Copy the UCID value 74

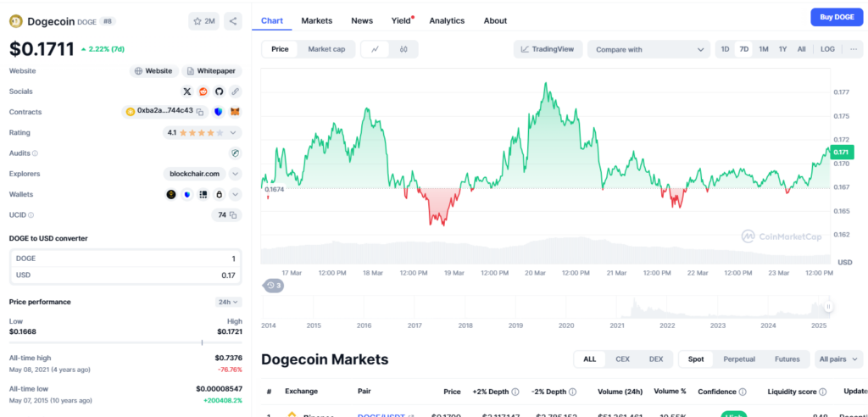click(234, 215)
